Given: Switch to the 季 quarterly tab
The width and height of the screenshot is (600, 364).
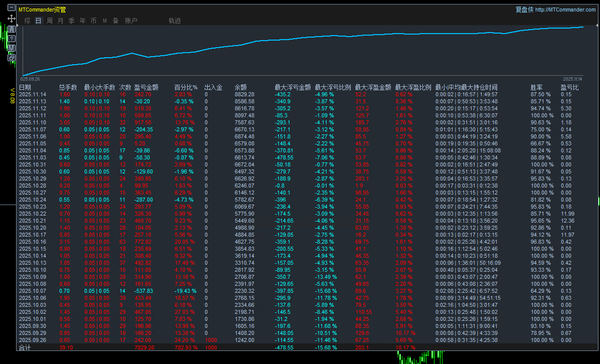Looking at the screenshot, I should [x=72, y=21].
